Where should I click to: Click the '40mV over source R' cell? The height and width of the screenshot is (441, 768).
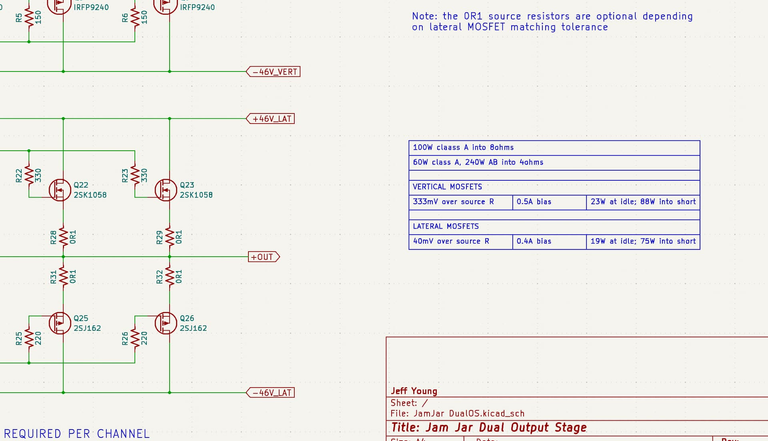click(x=461, y=242)
